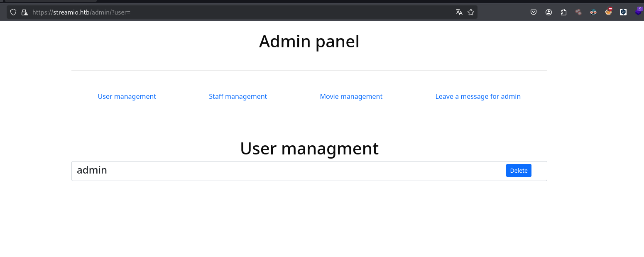Open the padlock site security info
Screen dimensions: 644x257
24,12
